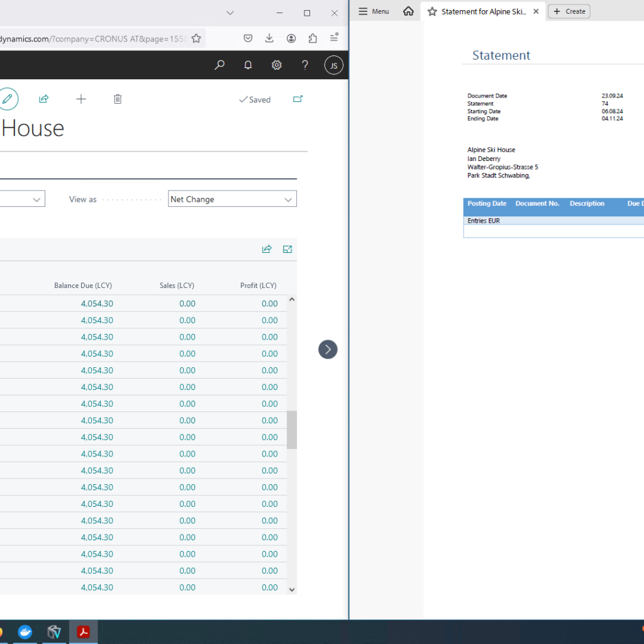Click the Acrobat home icon
Screen dimensions: 644x644
point(409,11)
